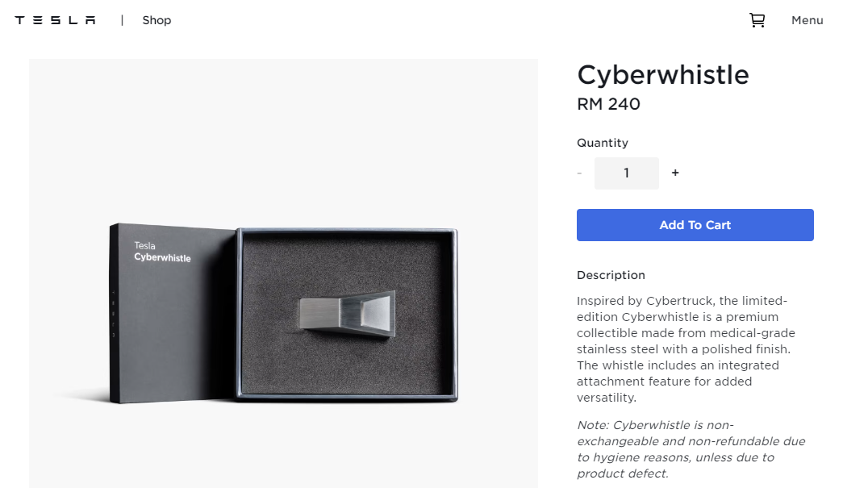Click the Tesla logo
This screenshot has height=488, width=868.
(x=55, y=20)
